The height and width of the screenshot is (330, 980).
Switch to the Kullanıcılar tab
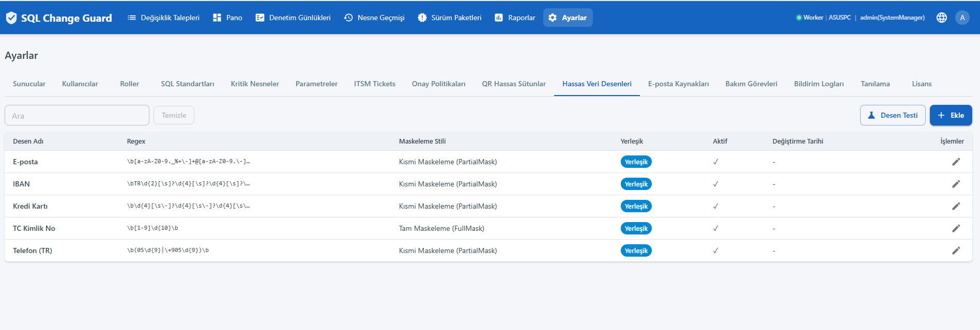point(80,84)
